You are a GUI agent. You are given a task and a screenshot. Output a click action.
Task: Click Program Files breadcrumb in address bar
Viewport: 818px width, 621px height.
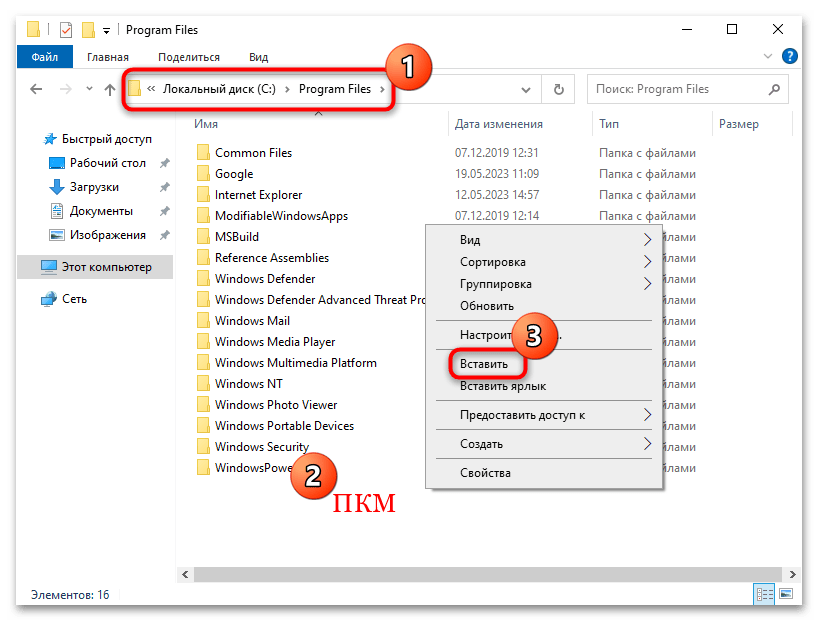[x=335, y=89]
